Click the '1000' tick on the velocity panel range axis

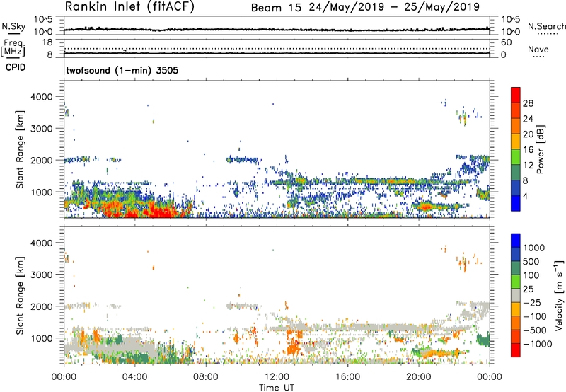click(x=42, y=338)
